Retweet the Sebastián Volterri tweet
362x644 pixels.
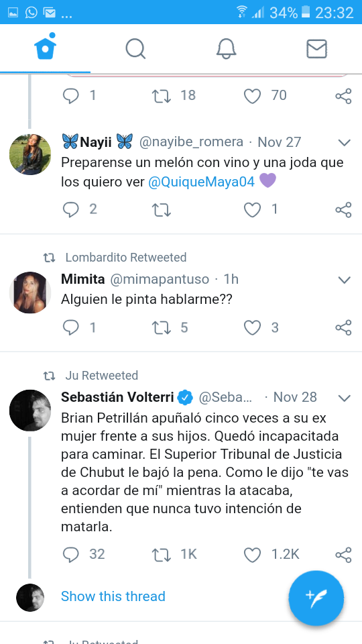pos(162,555)
